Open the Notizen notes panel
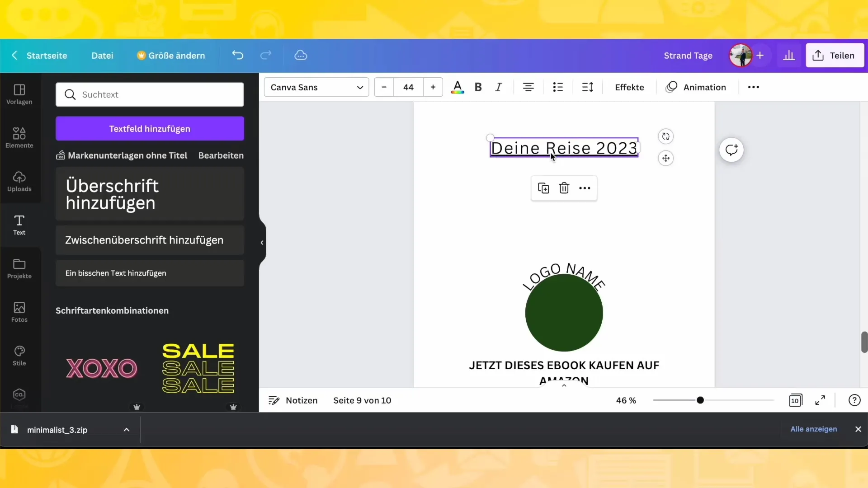The image size is (868, 488). 293,400
